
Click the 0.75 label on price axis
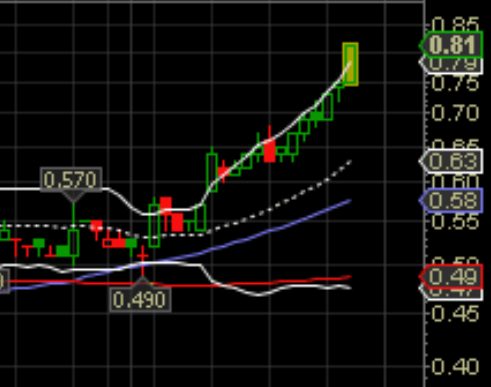[x=455, y=83]
